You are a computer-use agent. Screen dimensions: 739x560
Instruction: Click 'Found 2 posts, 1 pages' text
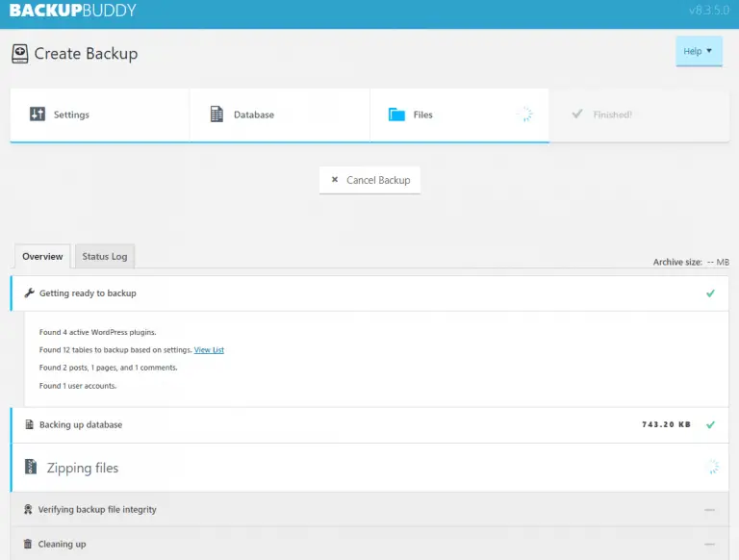pos(109,368)
